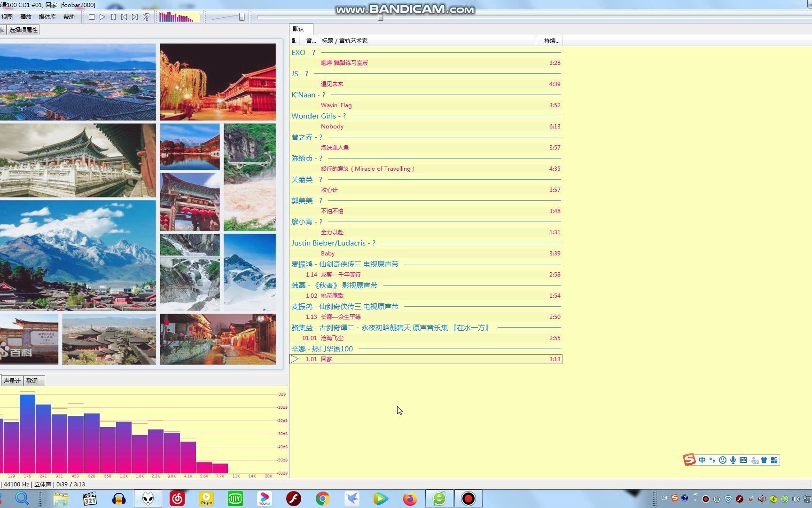Toggle punctuation mode on Sogou bar
Screen dimensions: 812x508
click(x=712, y=460)
